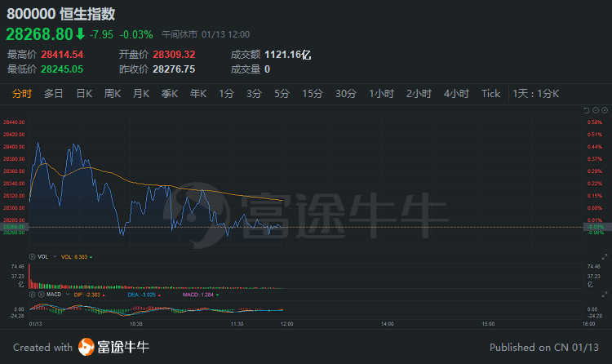Click the Published on CN 01/13 text

click(x=544, y=347)
